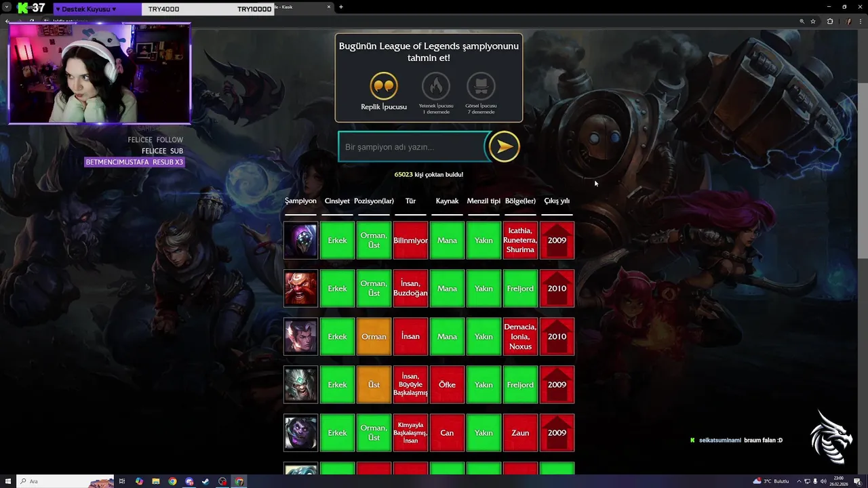Open the Steam taskbar icon
Image resolution: width=868 pixels, height=488 pixels.
click(x=205, y=481)
